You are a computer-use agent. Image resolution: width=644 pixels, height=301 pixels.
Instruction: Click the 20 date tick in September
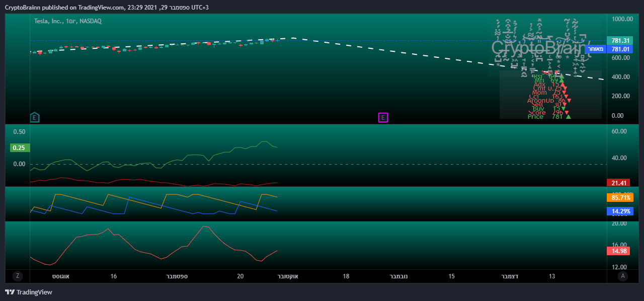click(240, 276)
